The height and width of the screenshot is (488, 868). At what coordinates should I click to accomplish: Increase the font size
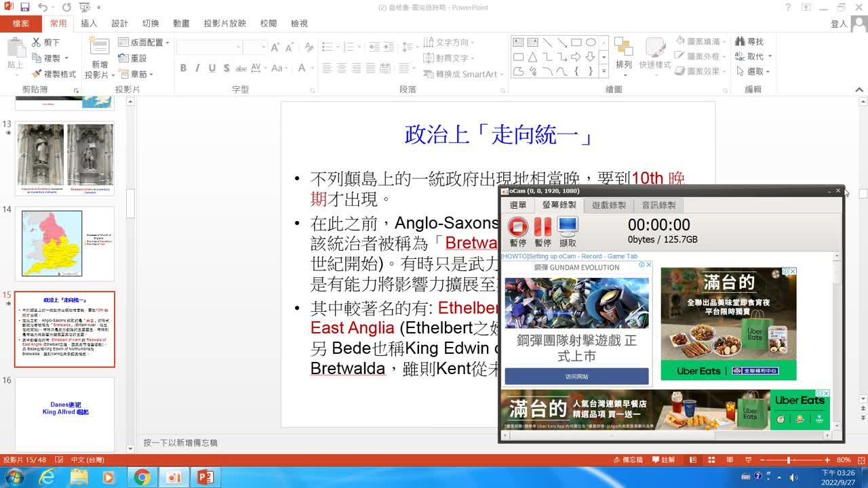pyautogui.click(x=275, y=47)
